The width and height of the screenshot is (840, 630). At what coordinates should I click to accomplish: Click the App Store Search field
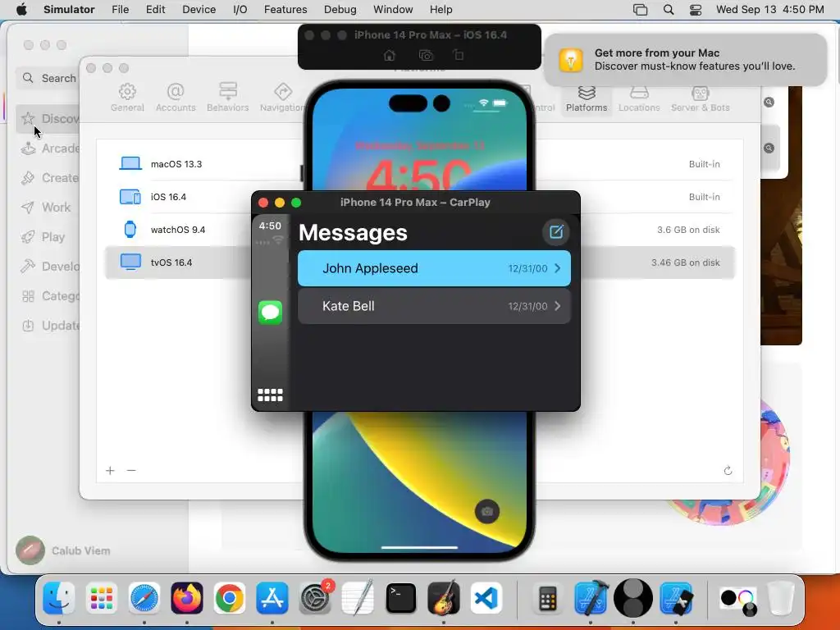(48, 78)
